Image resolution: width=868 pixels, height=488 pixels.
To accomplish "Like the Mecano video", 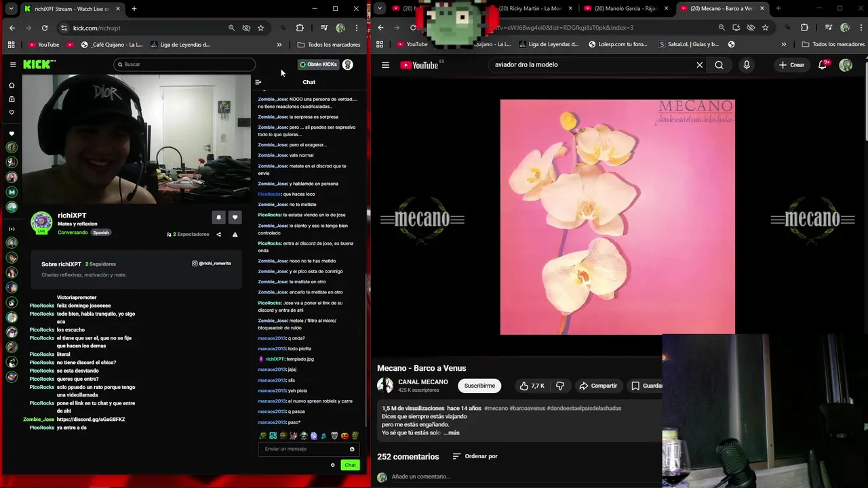I will 532,386.
